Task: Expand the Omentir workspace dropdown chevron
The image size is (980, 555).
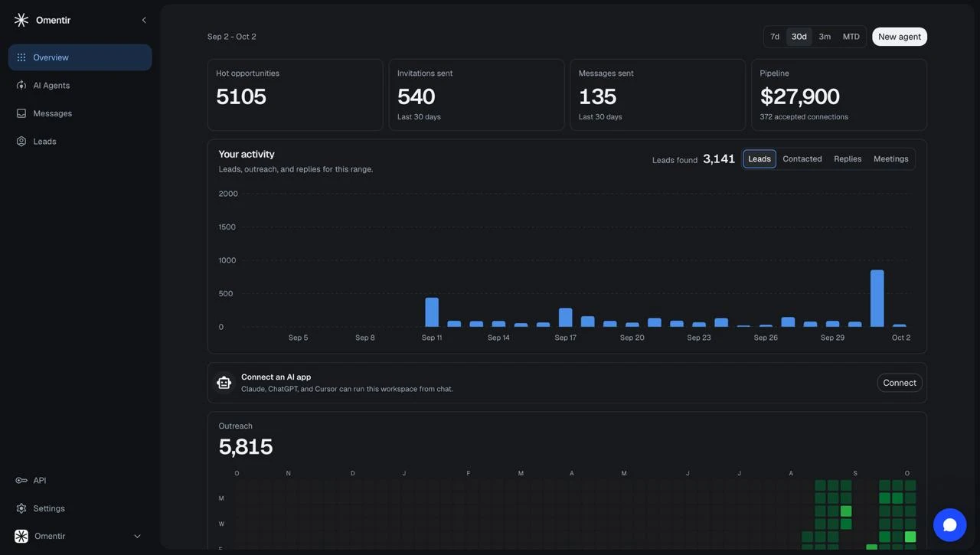Action: click(x=138, y=536)
